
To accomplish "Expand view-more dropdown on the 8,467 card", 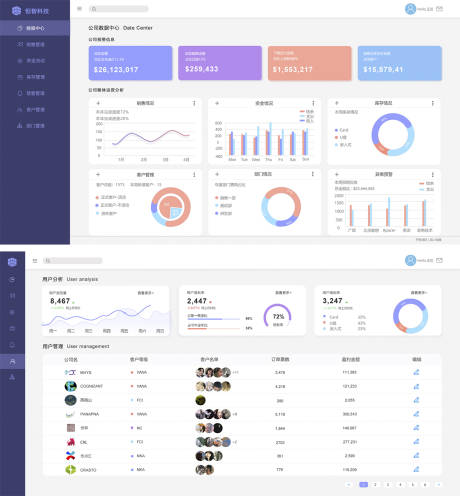I will coord(146,293).
